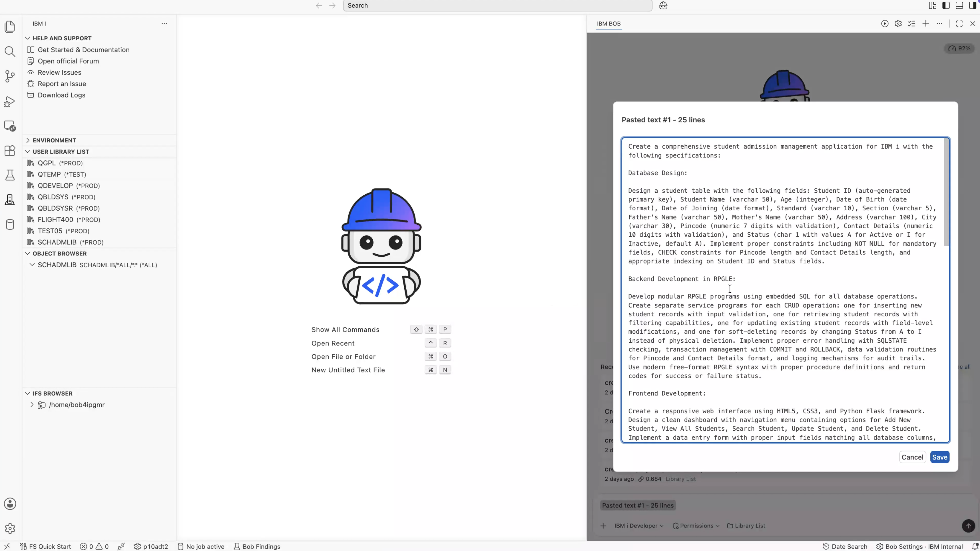The height and width of the screenshot is (551, 980).
Task: Open the database cylinder view
Action: [x=10, y=225]
